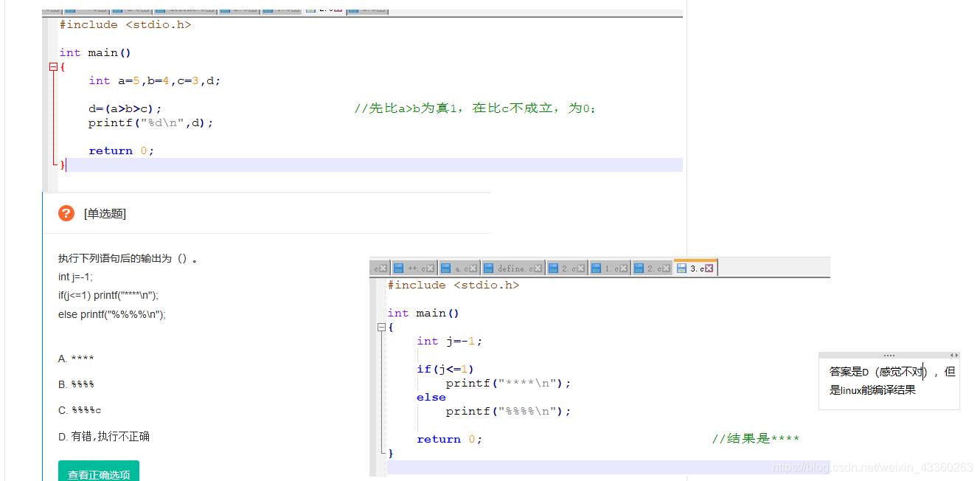This screenshot has height=481, width=980.
Task: Click the line 'int a=5,b=4,c=3,d;'
Action: (155, 80)
